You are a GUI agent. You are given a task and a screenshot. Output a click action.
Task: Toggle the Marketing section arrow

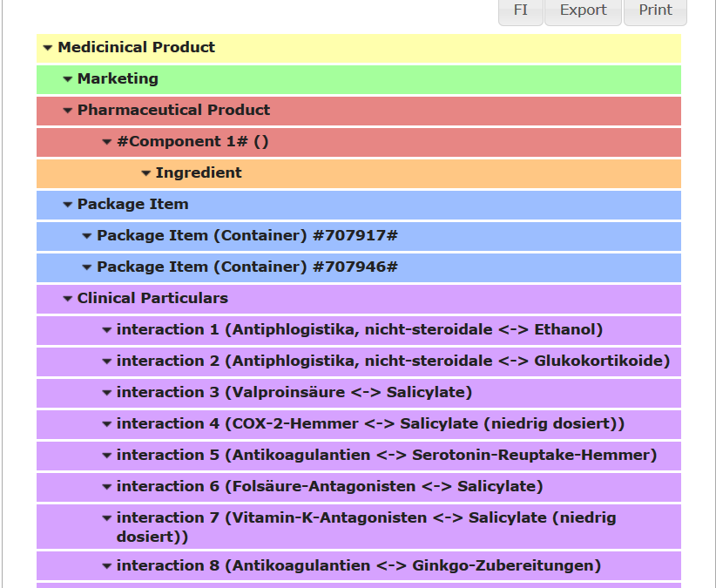click(68, 79)
